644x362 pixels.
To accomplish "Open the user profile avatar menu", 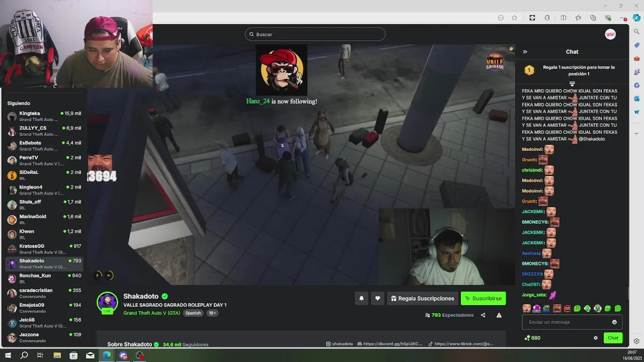I will [610, 34].
